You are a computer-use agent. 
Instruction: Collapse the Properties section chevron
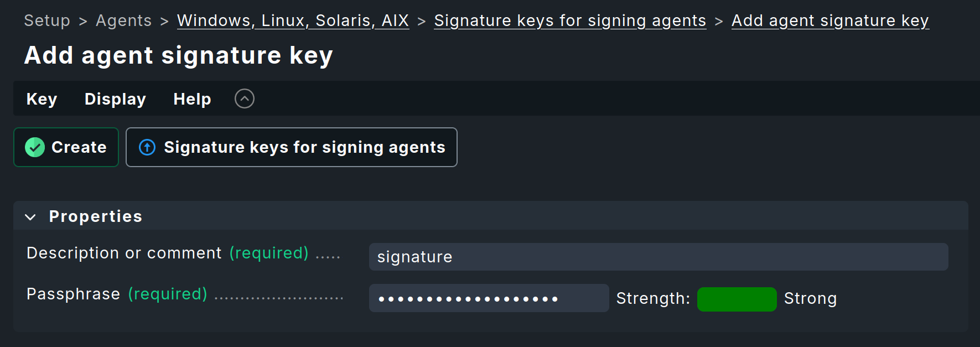click(x=30, y=217)
